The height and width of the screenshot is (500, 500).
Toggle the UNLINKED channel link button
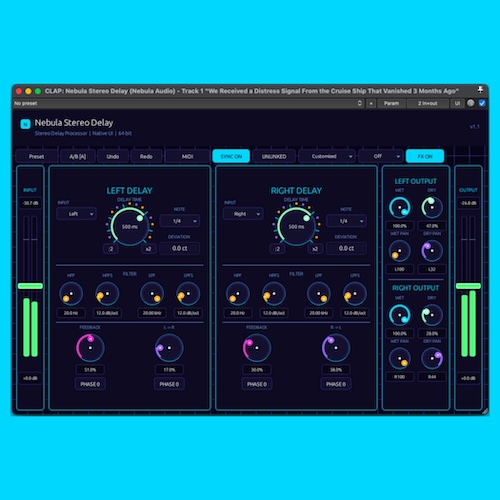pos(274,156)
